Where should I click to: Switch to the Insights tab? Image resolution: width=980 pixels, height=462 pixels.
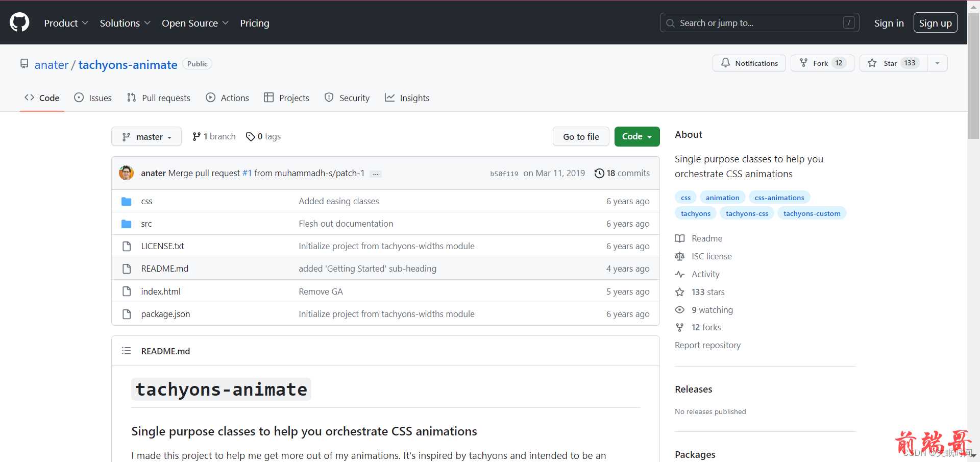[x=407, y=98]
